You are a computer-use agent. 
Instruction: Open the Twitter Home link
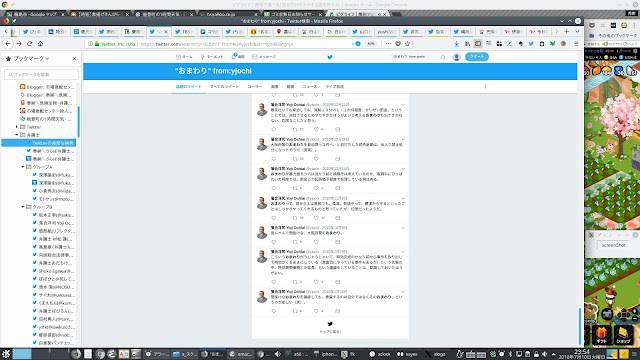(x=184, y=57)
